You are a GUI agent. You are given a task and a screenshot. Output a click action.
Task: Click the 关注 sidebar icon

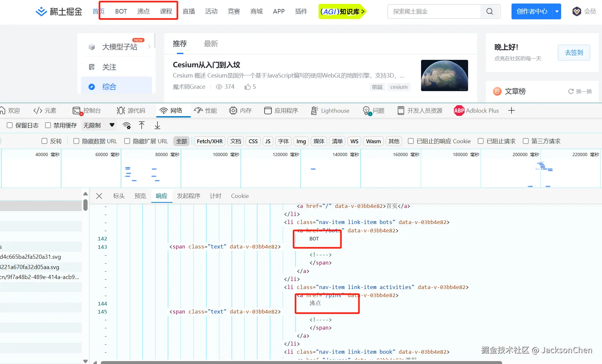(92, 67)
